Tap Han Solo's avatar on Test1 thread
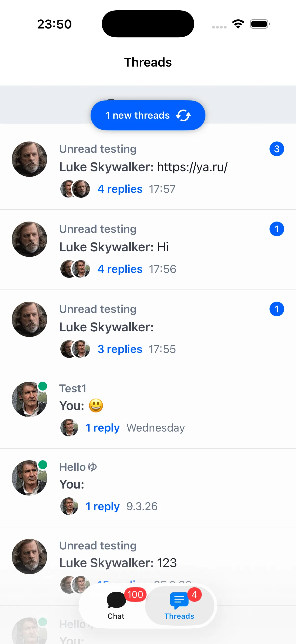This screenshot has width=296, height=644. pyautogui.click(x=29, y=399)
